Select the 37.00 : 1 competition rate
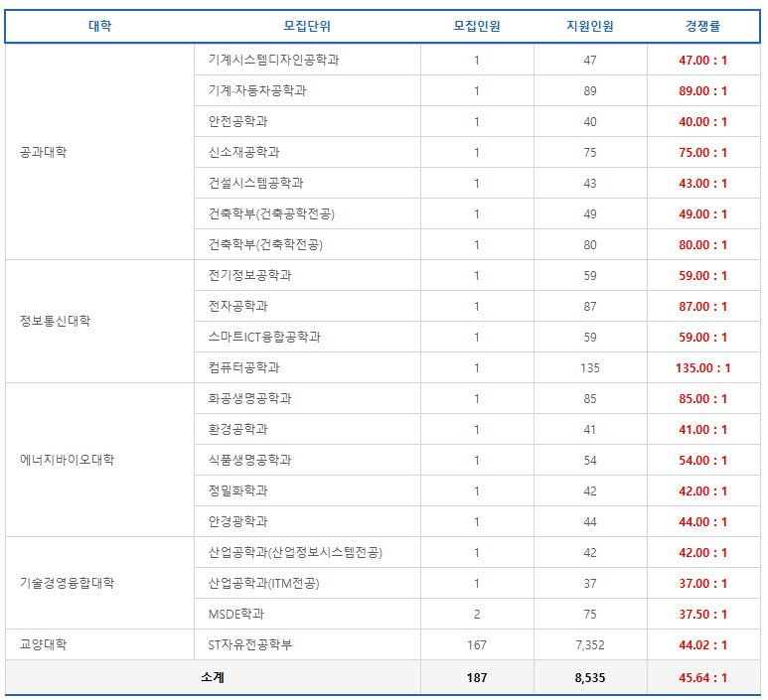768x700 pixels. click(x=702, y=584)
